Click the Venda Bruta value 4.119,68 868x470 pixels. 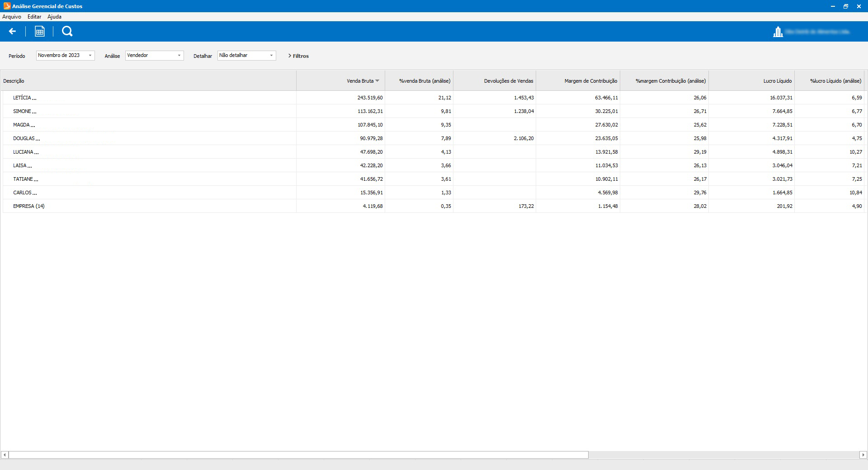(x=373, y=206)
